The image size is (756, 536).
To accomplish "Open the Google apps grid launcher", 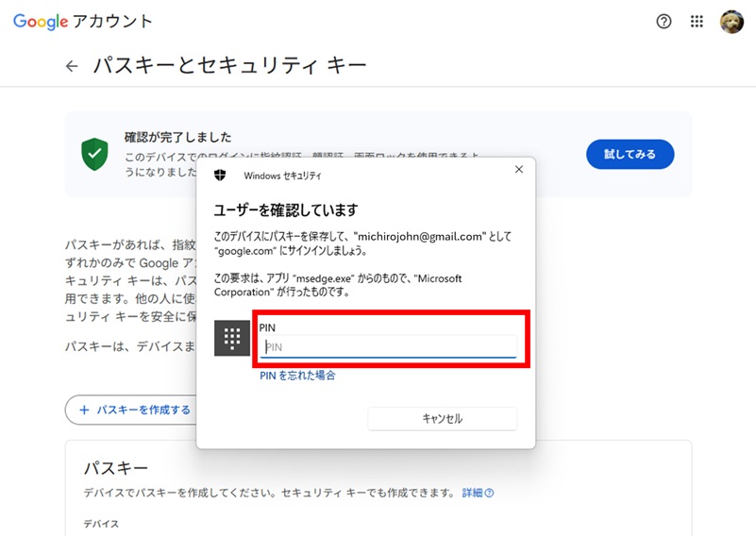I will click(x=697, y=22).
